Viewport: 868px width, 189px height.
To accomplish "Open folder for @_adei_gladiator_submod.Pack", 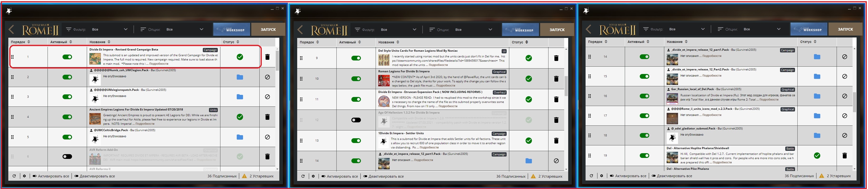I will 817,136.
